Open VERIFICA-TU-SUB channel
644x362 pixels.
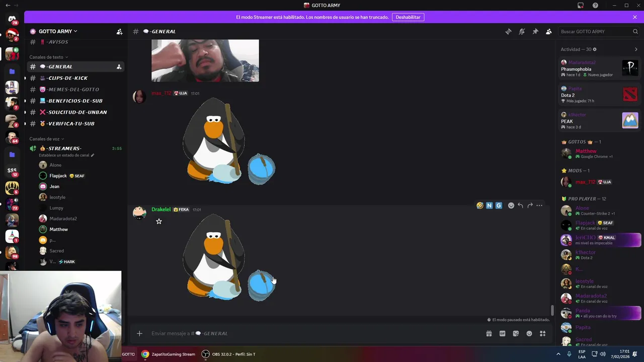[x=74, y=123]
